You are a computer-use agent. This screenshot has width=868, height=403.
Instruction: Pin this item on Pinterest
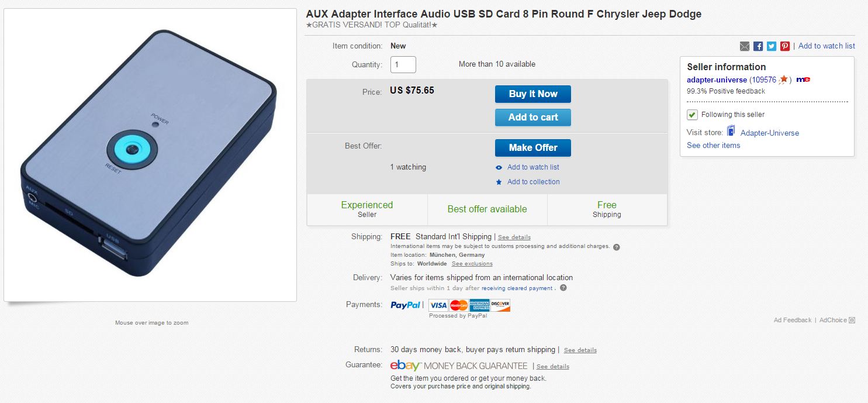pos(785,46)
